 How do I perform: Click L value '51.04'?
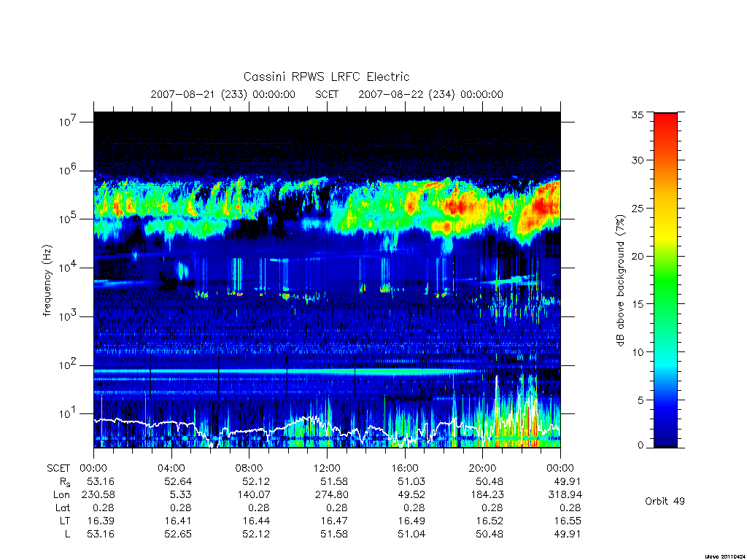coord(411,534)
